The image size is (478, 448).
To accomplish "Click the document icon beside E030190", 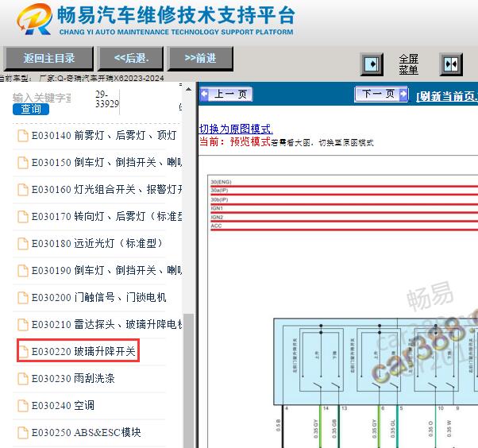I will pos(23,271).
